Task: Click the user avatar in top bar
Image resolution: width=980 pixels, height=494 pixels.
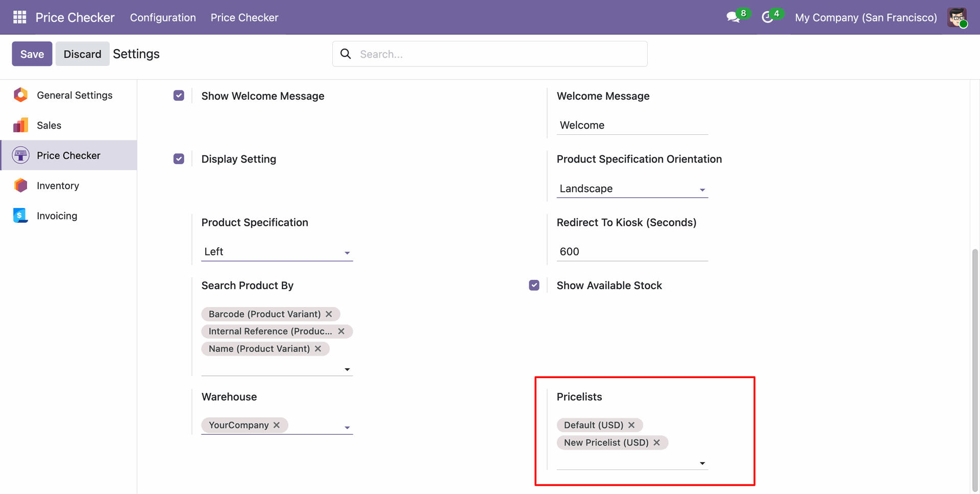Action: pyautogui.click(x=957, y=17)
